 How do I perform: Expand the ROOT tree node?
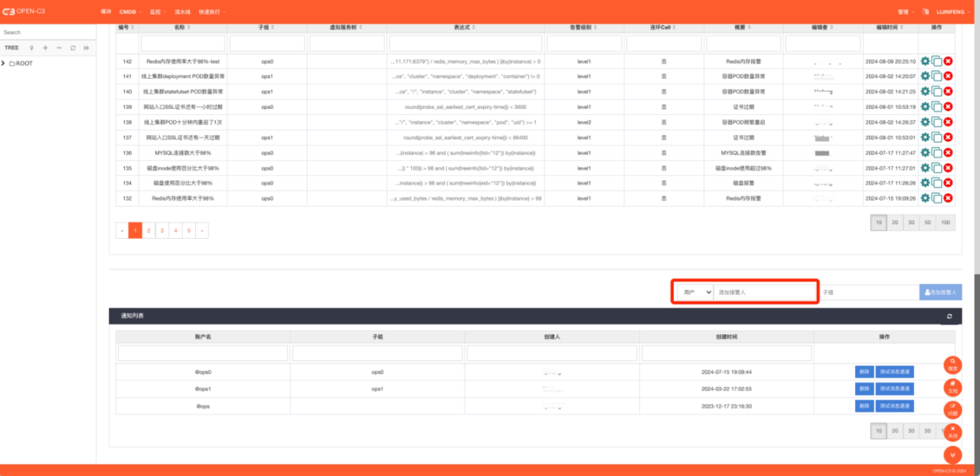[x=3, y=63]
